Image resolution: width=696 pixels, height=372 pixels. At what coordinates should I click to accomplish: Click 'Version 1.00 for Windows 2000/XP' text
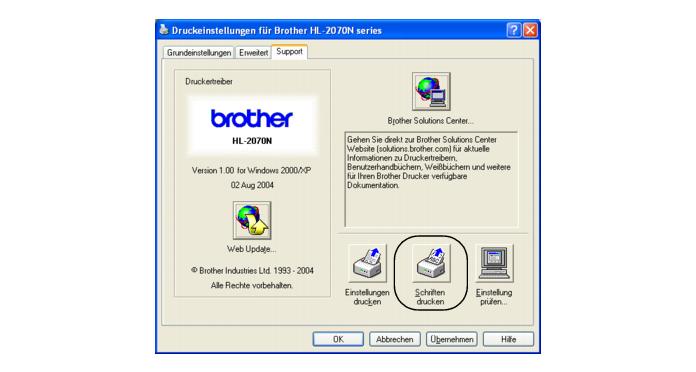pyautogui.click(x=252, y=170)
